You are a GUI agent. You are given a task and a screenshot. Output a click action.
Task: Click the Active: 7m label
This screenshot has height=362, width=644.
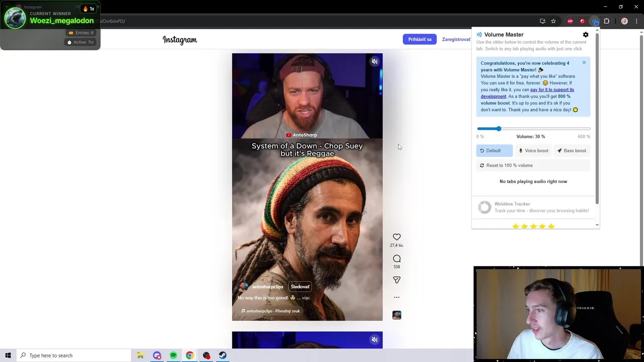[80, 42]
